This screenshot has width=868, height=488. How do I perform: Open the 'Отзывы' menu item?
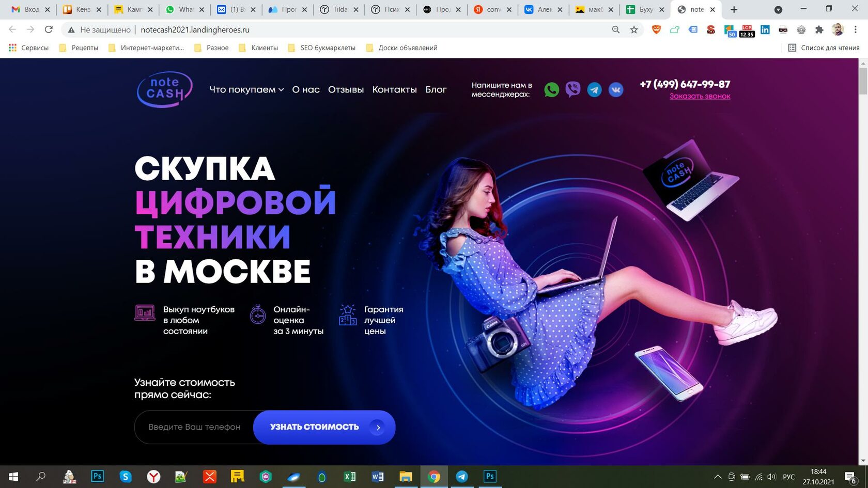pyautogui.click(x=346, y=90)
